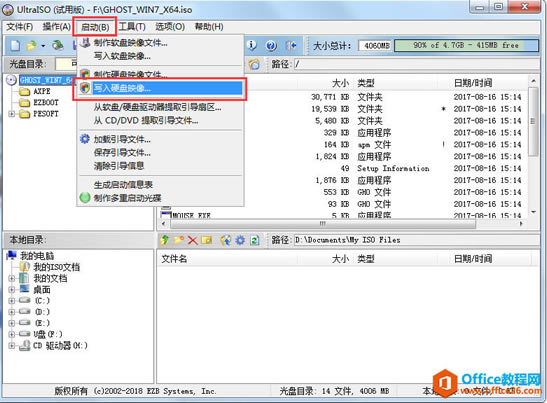Expand the 桌面 tree node
The image size is (547, 403).
click(x=12, y=290)
